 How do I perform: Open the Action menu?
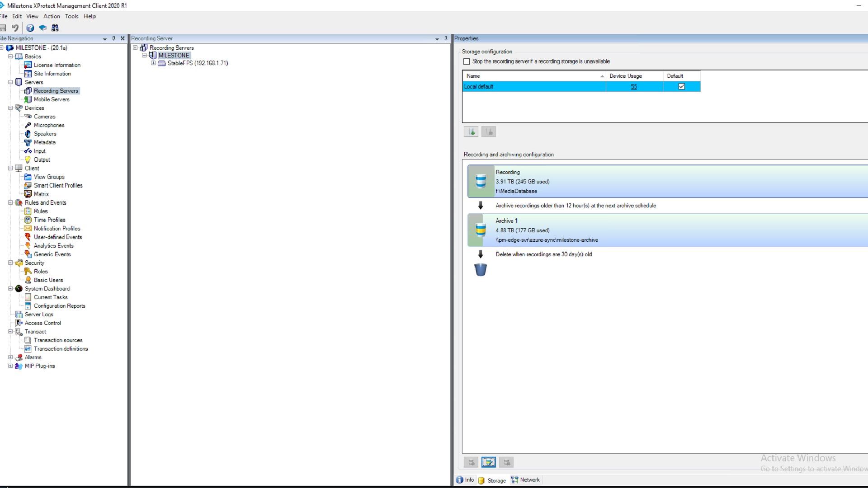[52, 16]
